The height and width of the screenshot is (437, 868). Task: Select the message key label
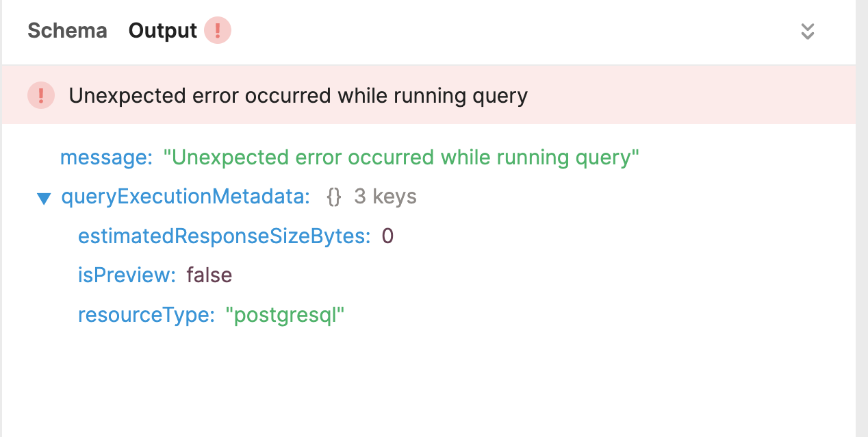click(106, 158)
